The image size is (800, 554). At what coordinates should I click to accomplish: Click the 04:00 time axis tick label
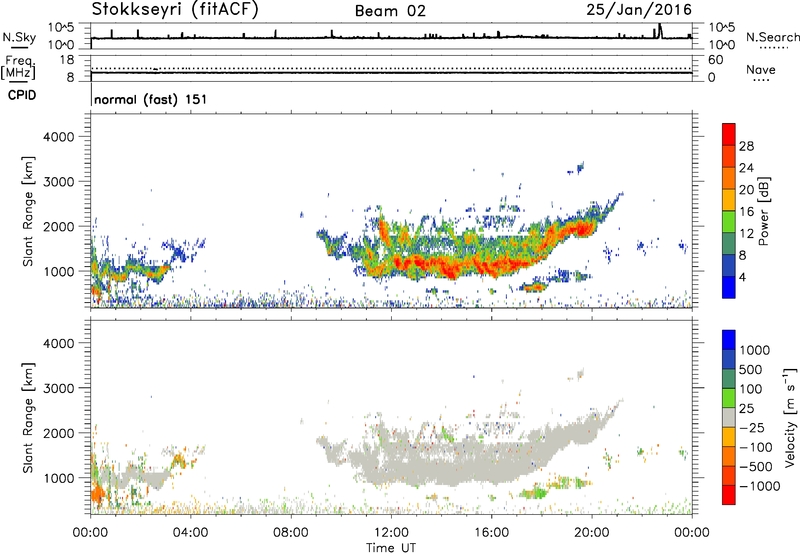191,533
